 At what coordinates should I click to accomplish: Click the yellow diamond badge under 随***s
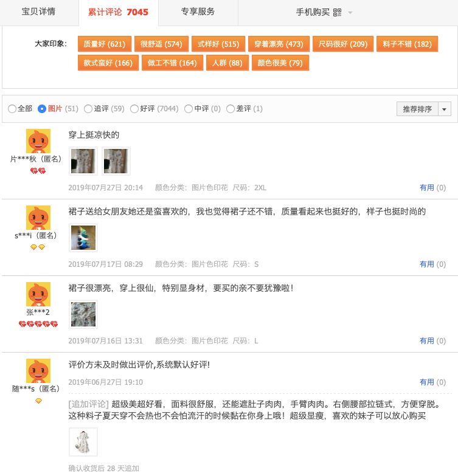(38, 401)
